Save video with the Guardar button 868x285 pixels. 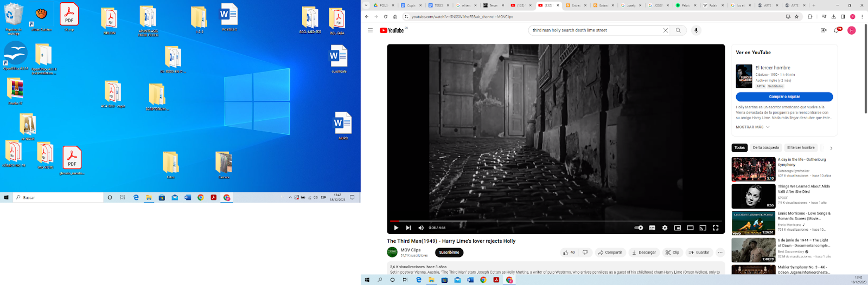[699, 252]
